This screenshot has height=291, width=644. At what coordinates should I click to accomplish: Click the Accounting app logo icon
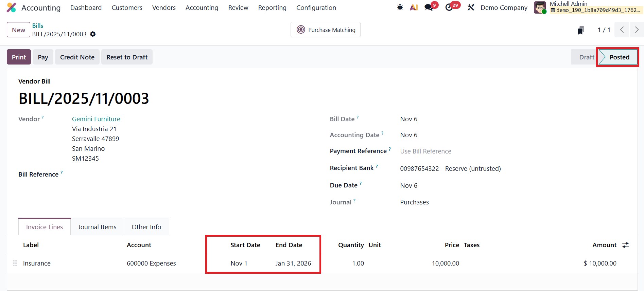[x=11, y=7]
